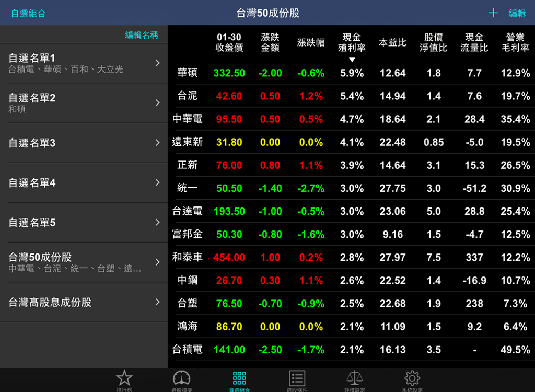The image size is (535, 392).
Task: Expand the 自選名單3 chevron
Action: tap(158, 142)
